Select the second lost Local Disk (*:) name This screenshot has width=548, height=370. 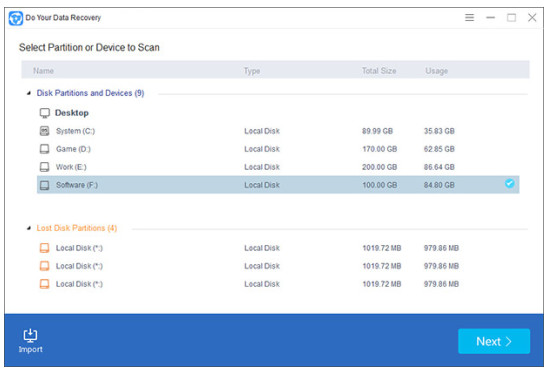tap(79, 266)
